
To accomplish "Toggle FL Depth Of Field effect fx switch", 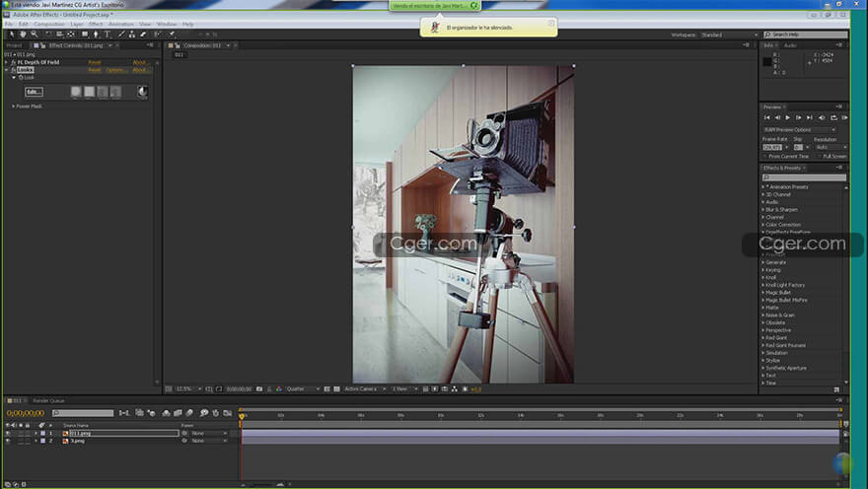I will coord(13,62).
